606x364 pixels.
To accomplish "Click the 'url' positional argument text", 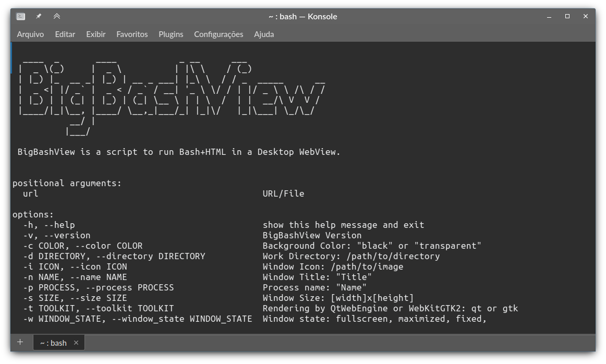I will point(31,193).
